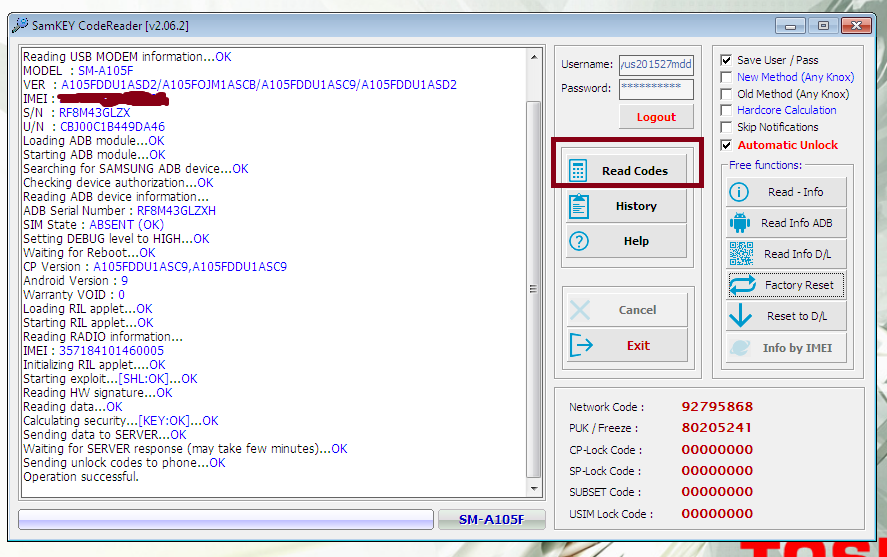Click the Warranty VOID 0 log line

pos(74,295)
